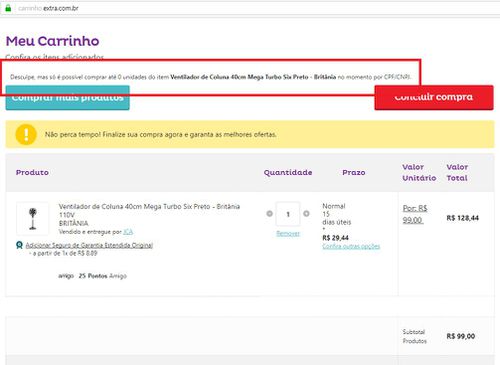Click the 25 Pontos Amigo text
500x365 pixels.
102,276
